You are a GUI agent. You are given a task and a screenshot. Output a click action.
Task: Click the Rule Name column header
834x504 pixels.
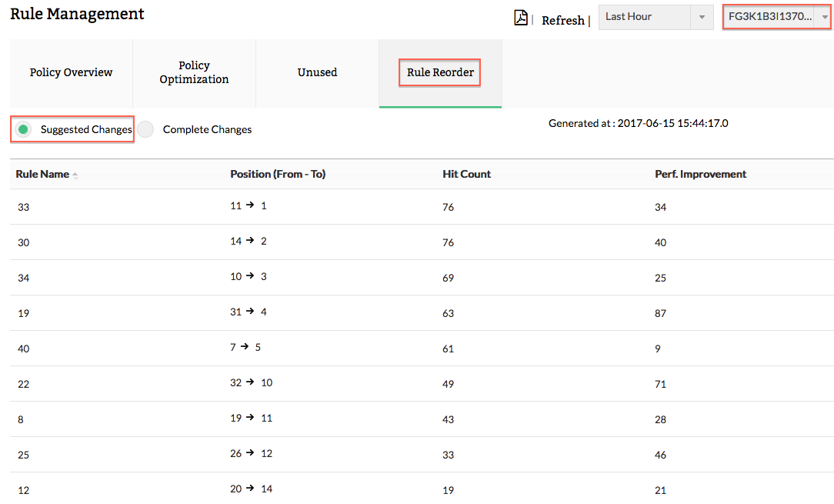[x=42, y=174]
